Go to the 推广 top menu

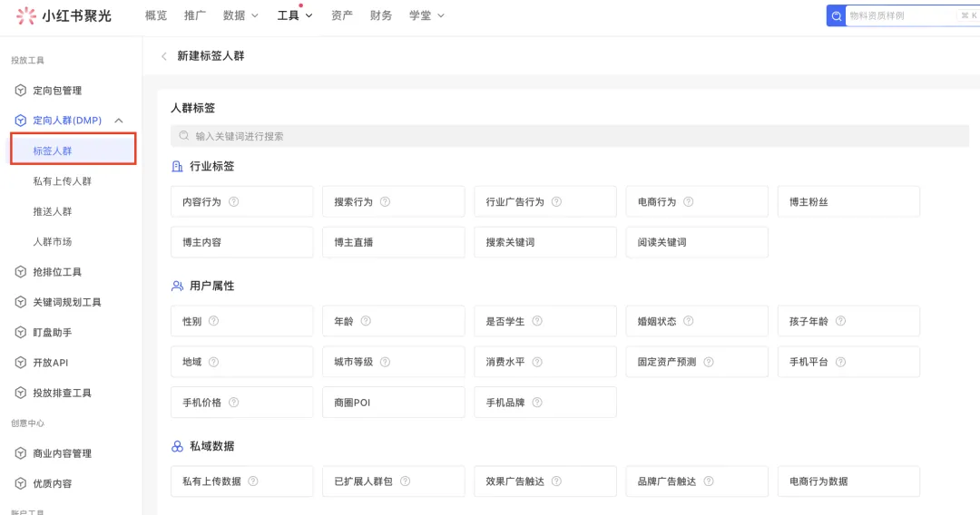(195, 15)
